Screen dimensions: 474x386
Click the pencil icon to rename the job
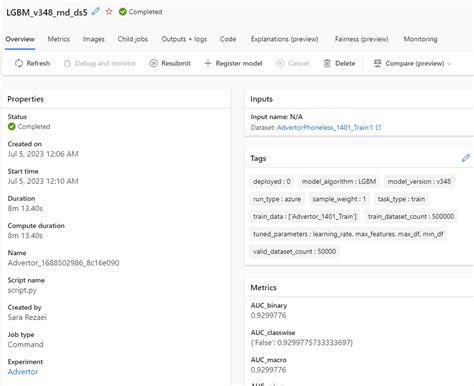[x=96, y=11]
